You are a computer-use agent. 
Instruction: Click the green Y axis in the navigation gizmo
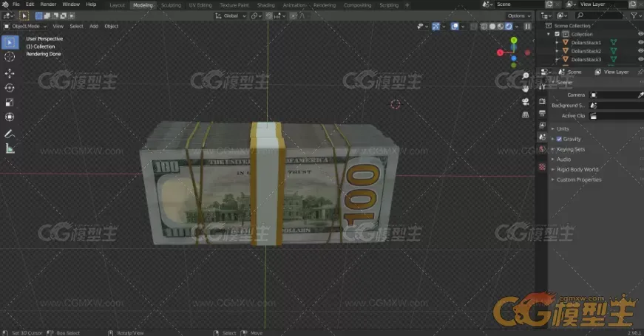514,40
